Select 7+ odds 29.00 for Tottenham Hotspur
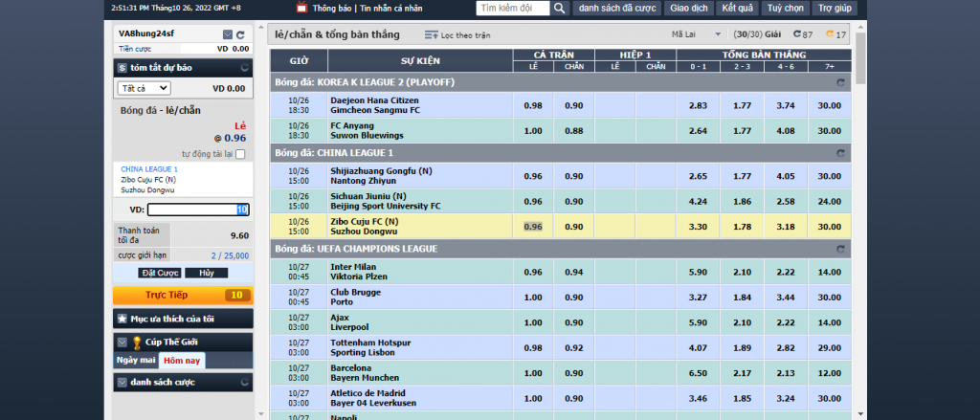Screen dimensions: 980x420 coord(830,348)
